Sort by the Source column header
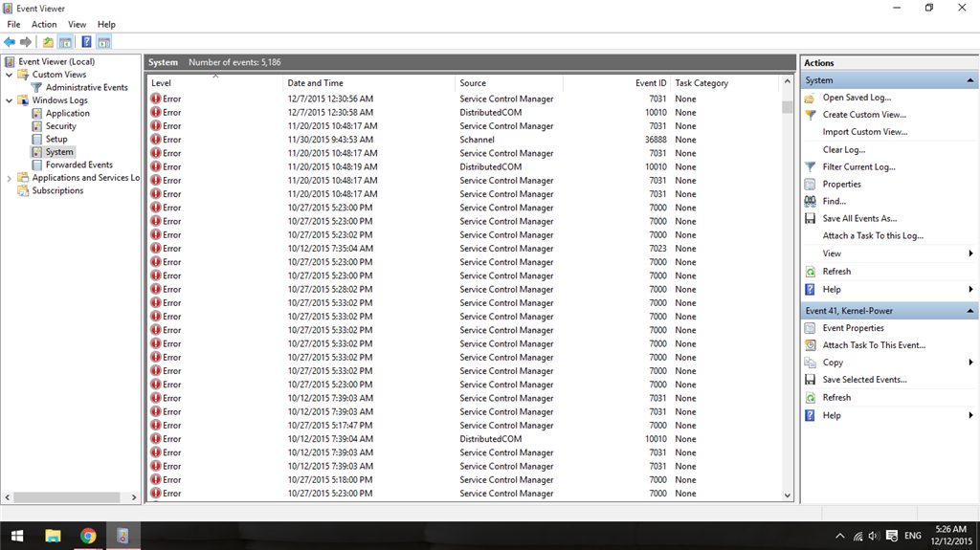980x550 pixels. 509,83
